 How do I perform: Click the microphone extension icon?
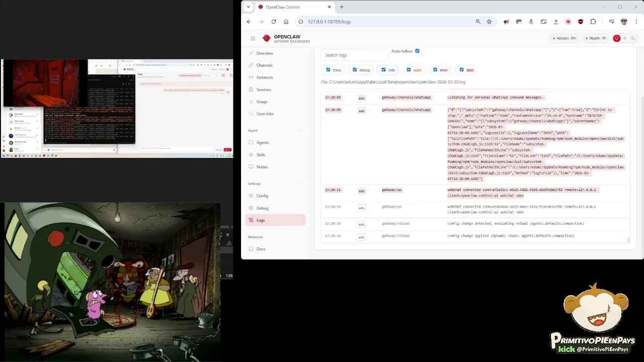point(531,22)
